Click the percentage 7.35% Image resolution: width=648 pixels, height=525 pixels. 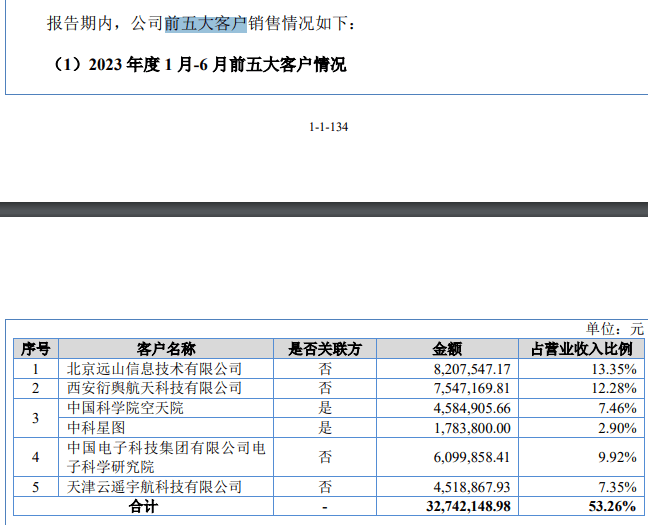tap(617, 487)
